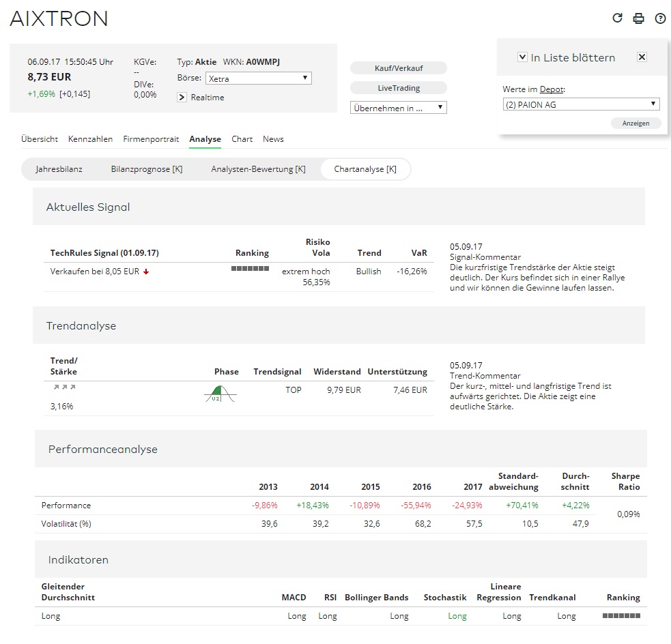671x644 pixels.
Task: Click the page refresh icon
Action: tap(618, 18)
